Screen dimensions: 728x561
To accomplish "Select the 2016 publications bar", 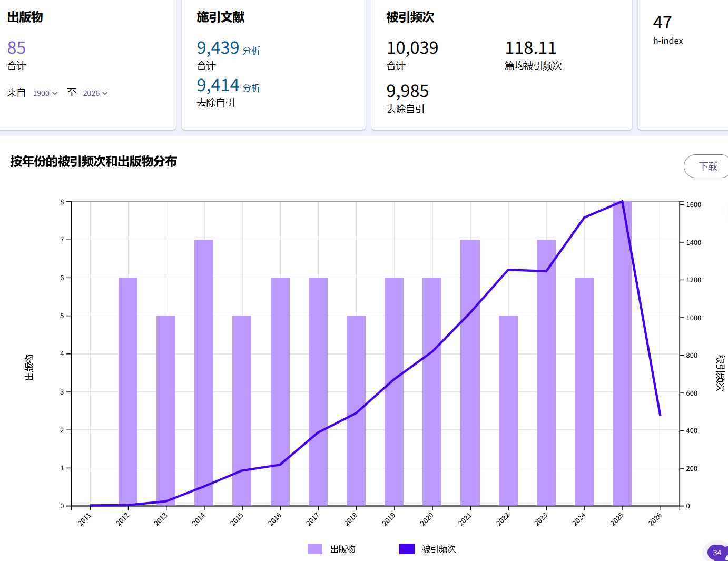I will click(280, 391).
